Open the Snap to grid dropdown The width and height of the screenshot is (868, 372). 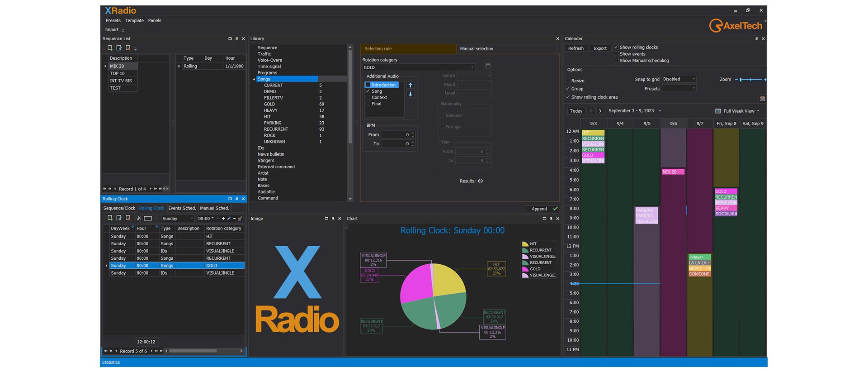click(x=679, y=79)
